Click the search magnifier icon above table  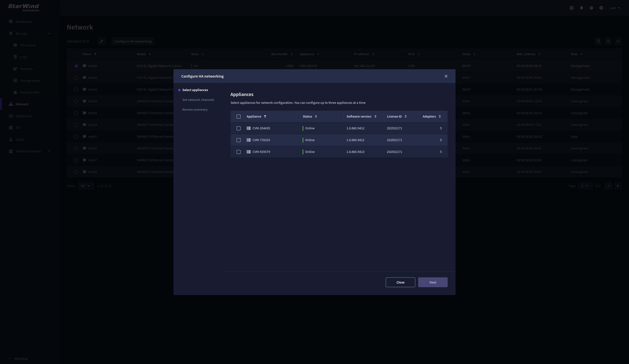598,41
